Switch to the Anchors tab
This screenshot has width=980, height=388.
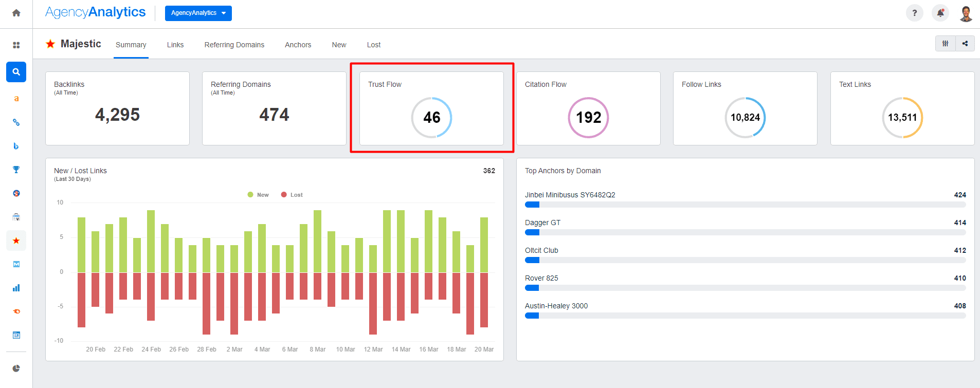point(298,45)
